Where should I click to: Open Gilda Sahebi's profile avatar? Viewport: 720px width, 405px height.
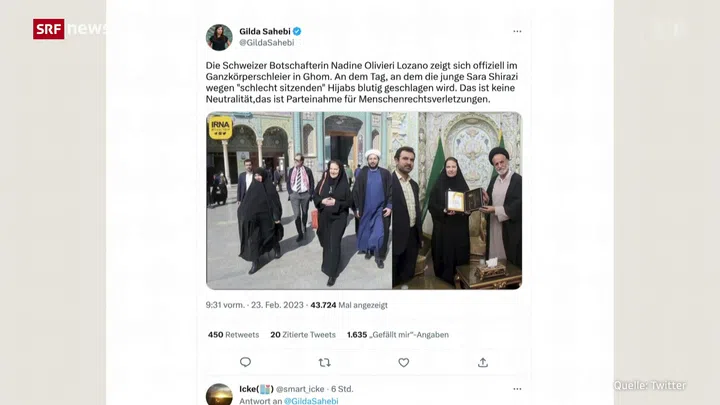coord(219,37)
